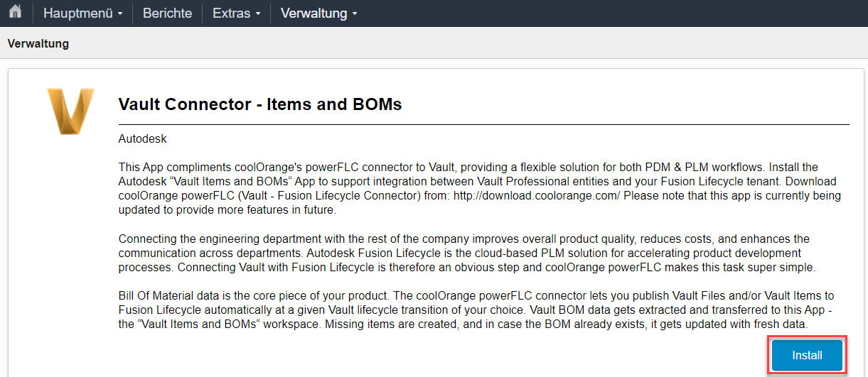This screenshot has height=377, width=868.
Task: Click the horizontal divider line under the title
Action: pos(483,125)
